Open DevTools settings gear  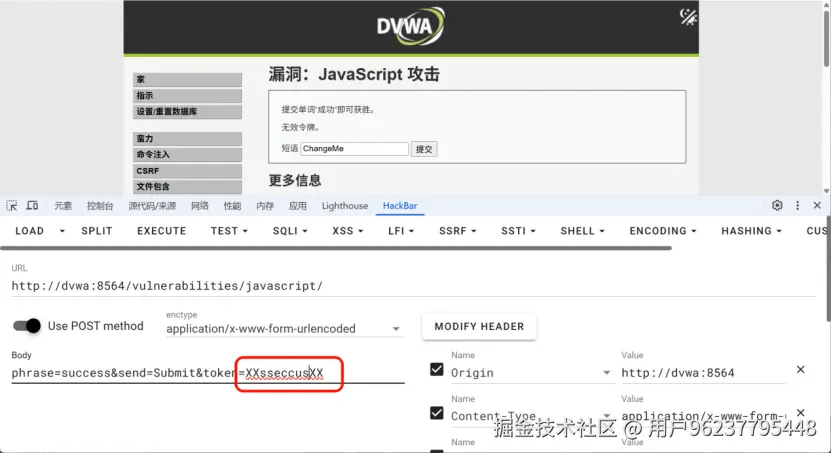click(777, 206)
